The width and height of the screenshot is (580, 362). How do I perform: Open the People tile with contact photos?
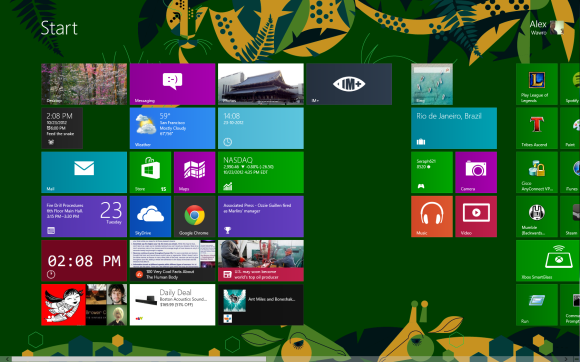[84, 305]
